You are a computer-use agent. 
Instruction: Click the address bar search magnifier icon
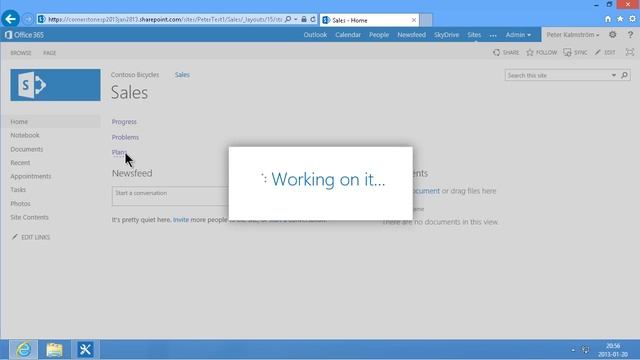click(x=288, y=19)
